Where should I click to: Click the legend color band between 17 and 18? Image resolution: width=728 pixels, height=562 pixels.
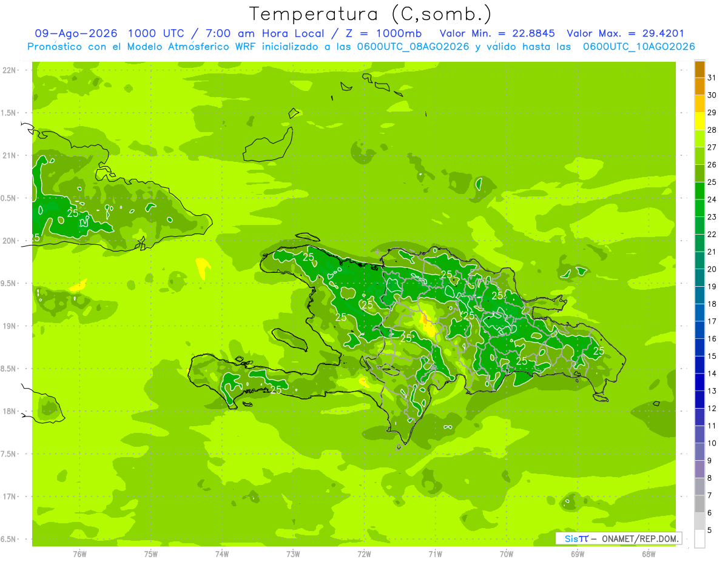click(x=699, y=313)
